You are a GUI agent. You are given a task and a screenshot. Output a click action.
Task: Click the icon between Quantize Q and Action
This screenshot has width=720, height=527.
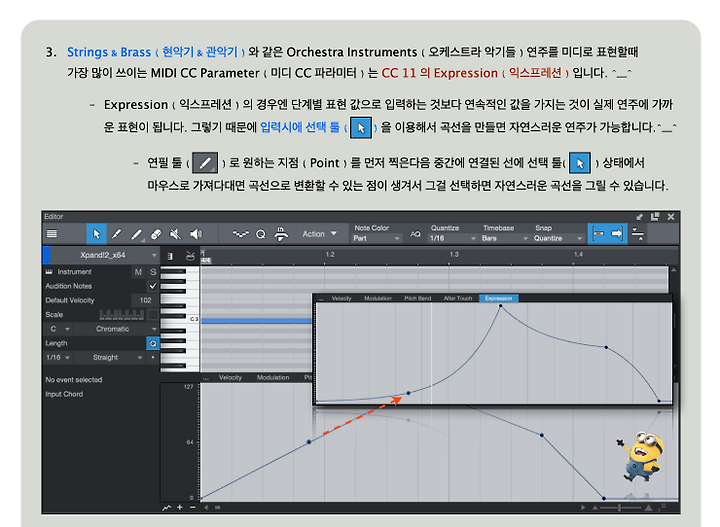(281, 234)
